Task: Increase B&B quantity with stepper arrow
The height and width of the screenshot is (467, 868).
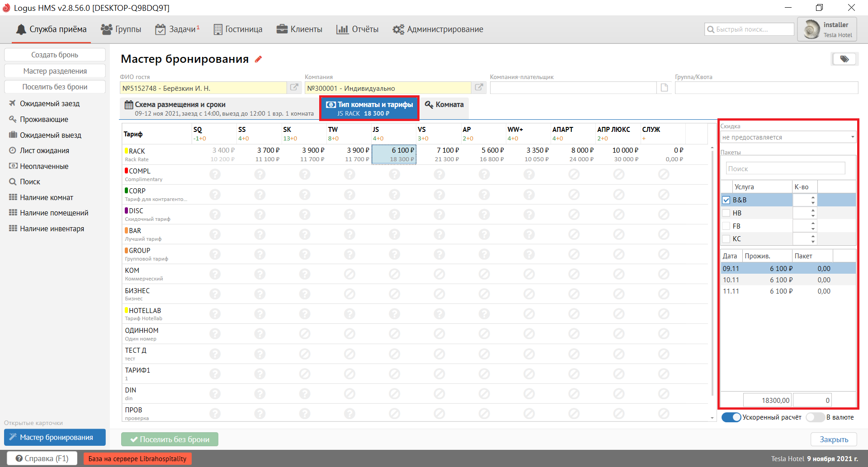Action: point(813,197)
